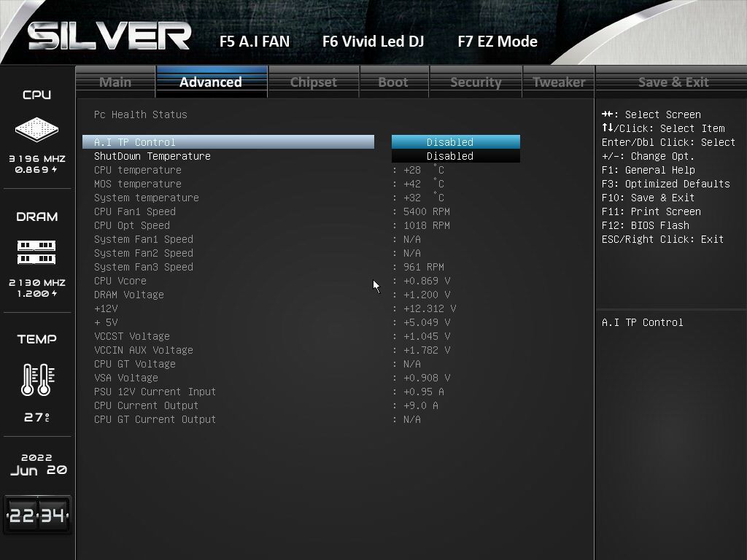Switch to the Chipset tab
This screenshot has width=747, height=560.
(313, 82)
